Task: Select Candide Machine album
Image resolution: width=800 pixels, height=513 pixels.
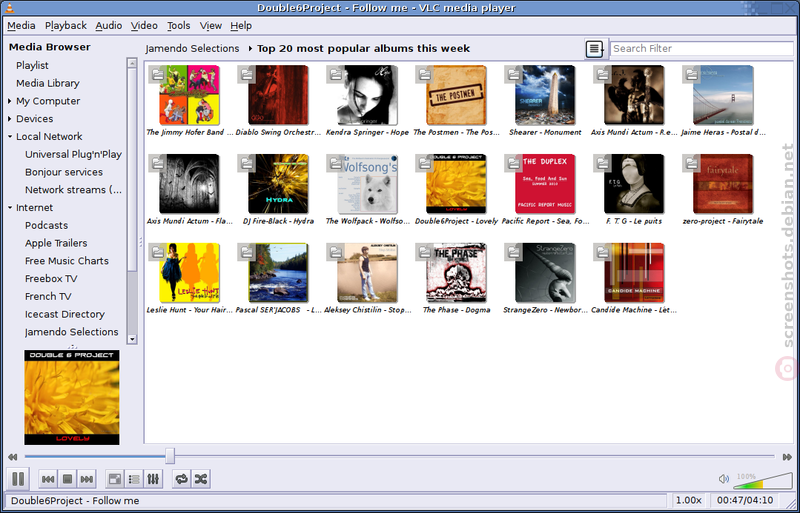Action: click(634, 279)
